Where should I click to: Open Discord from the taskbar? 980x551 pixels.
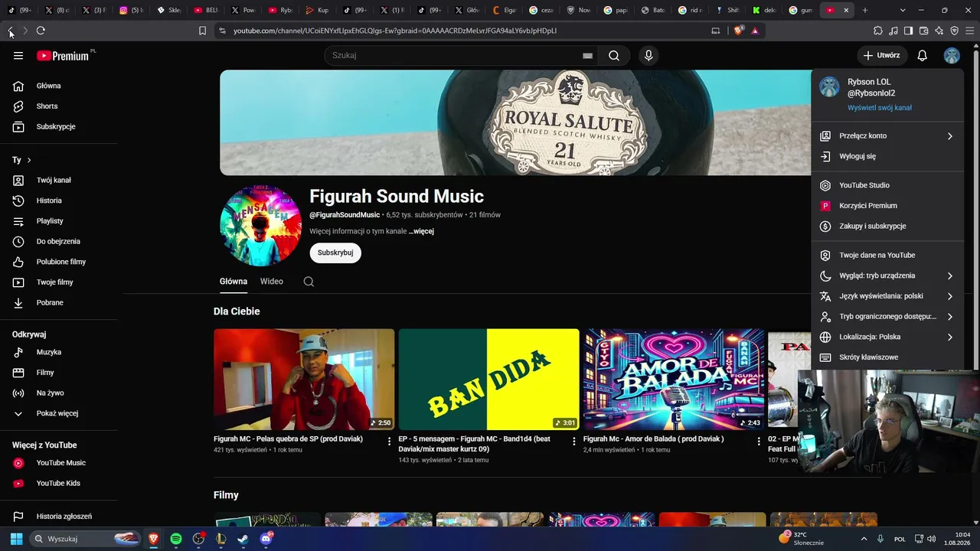coord(266,539)
